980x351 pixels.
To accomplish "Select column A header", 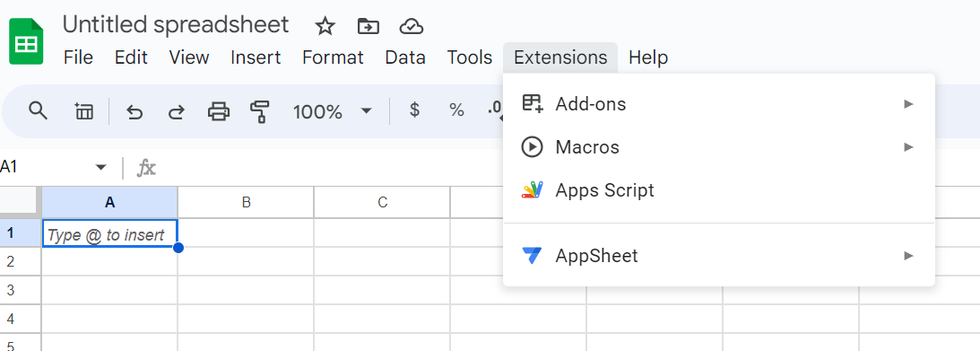I will pos(109,202).
